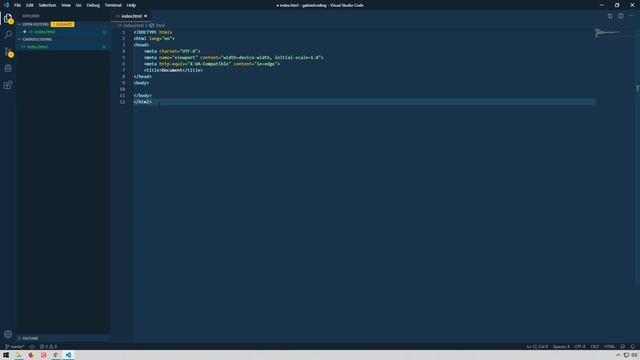The width and height of the screenshot is (640, 360).
Task: Change file encoding via UTF-8 in status bar
Action: tap(580, 347)
